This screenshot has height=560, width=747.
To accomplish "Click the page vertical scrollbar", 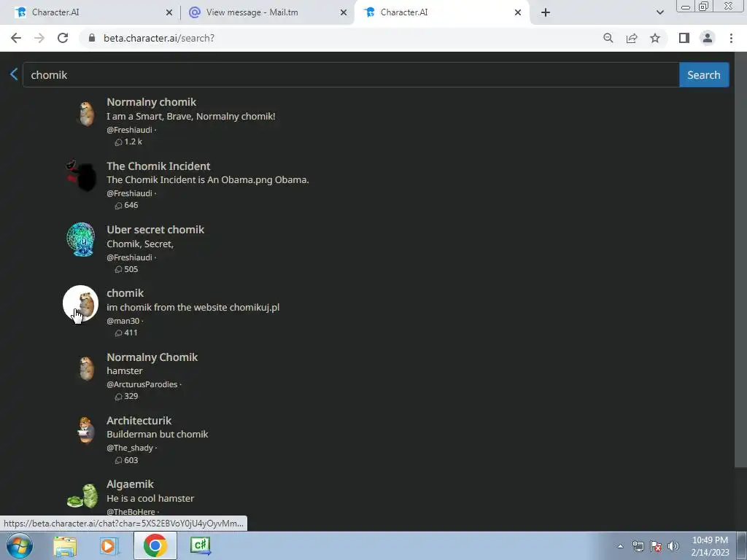I will (741, 260).
